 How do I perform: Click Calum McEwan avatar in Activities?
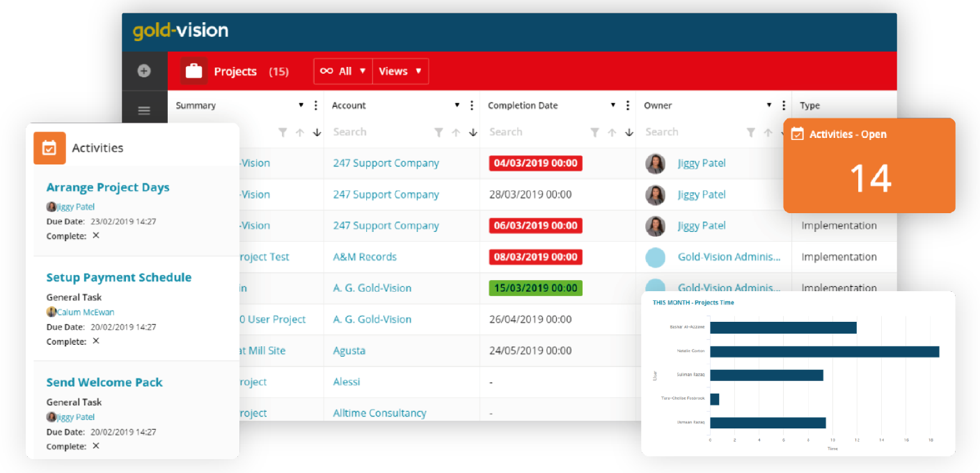click(51, 312)
